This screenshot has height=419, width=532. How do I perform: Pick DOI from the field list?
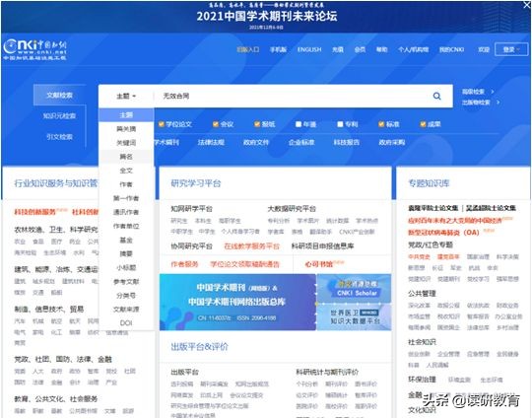(x=126, y=323)
